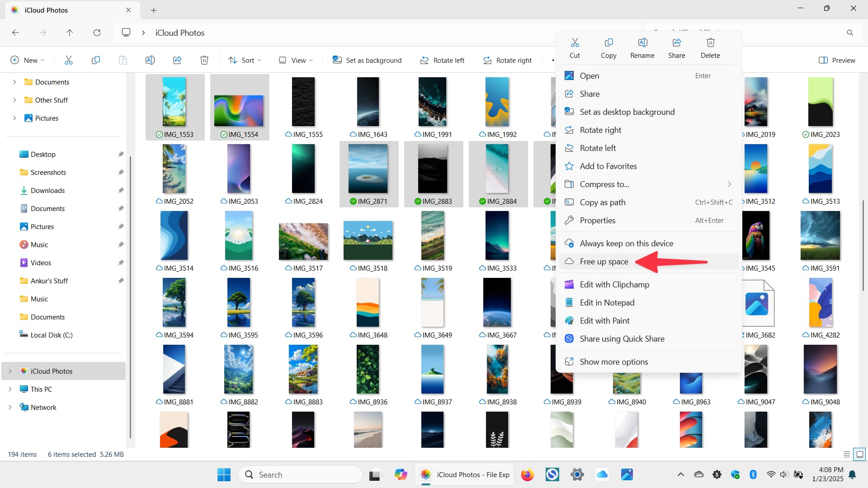Viewport: 868px width, 488px height.
Task: Expand Pictures folder at top of tree
Action: [x=14, y=118]
